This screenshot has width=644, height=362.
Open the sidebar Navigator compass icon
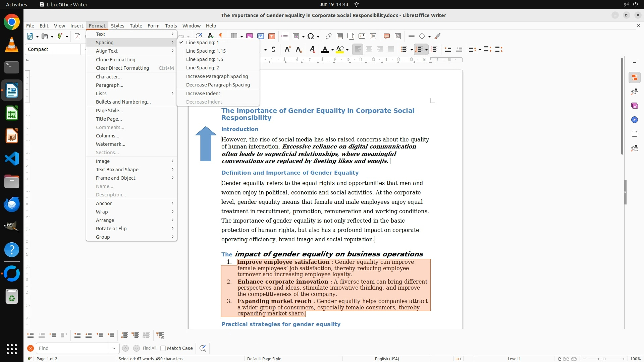634,120
